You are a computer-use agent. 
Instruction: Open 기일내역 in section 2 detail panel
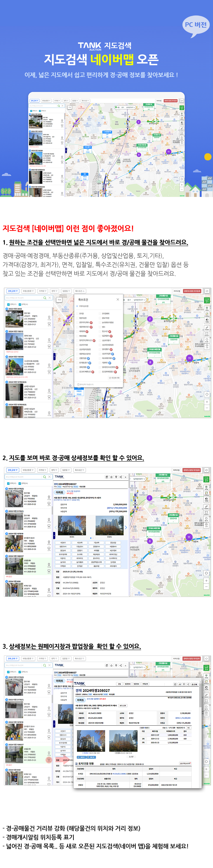pos(97,543)
